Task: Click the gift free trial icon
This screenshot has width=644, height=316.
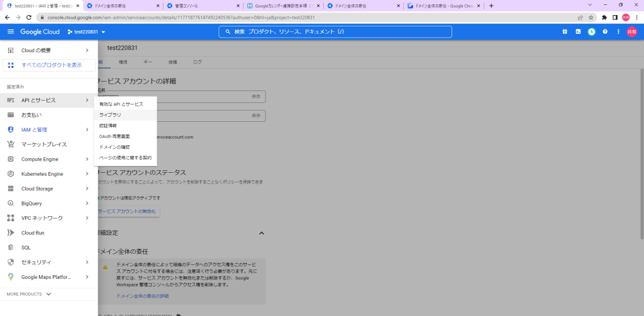Action: tap(564, 31)
